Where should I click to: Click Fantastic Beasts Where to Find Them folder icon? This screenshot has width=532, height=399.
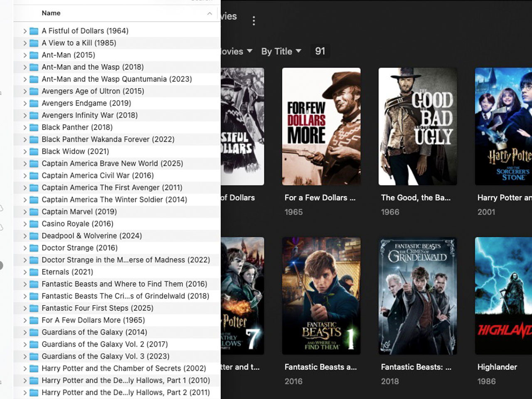point(34,284)
